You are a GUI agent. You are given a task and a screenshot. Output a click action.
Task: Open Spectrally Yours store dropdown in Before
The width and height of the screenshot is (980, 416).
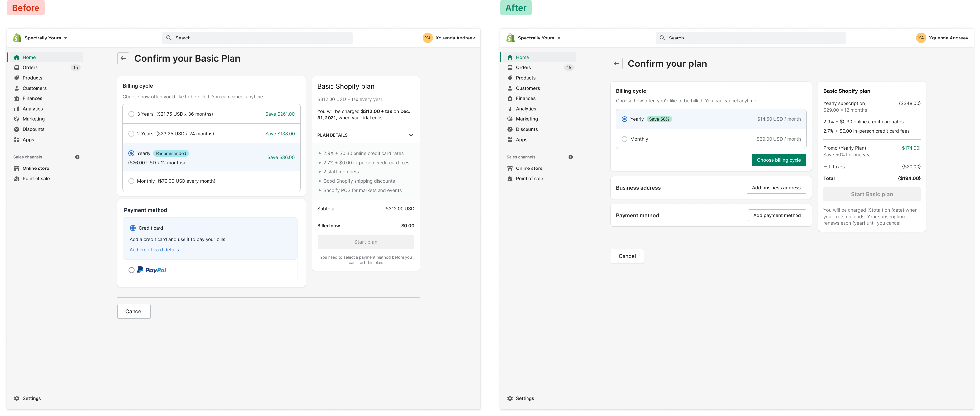65,38
